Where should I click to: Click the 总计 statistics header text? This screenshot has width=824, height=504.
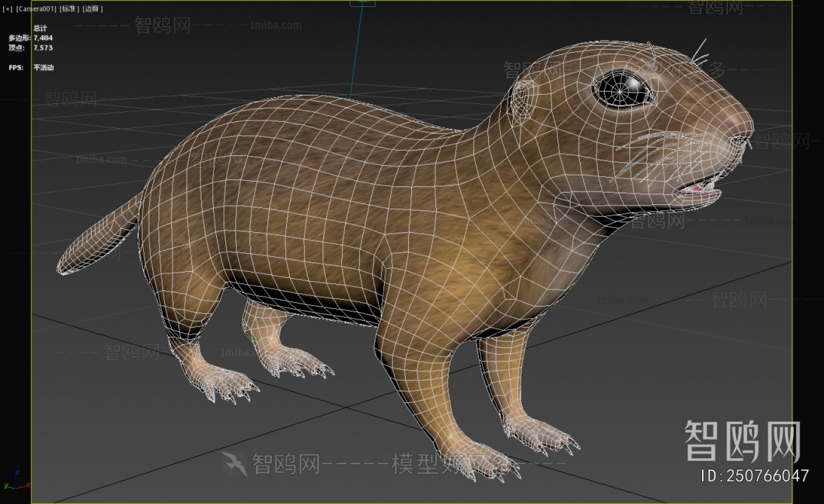(x=40, y=28)
